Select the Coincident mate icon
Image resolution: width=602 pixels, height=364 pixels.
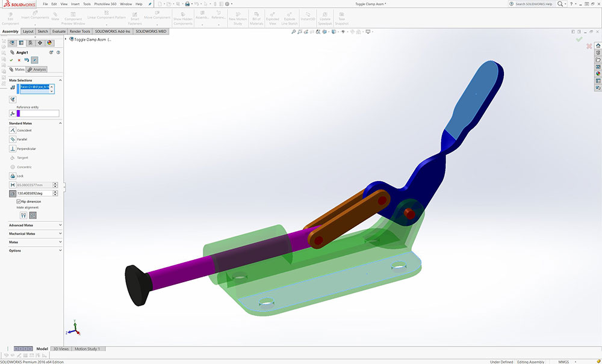click(x=13, y=130)
